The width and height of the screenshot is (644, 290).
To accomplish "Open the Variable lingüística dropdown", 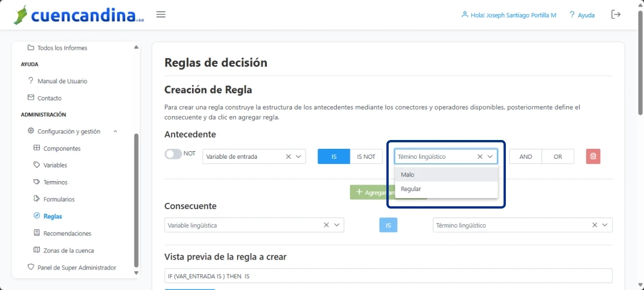I will point(337,225).
